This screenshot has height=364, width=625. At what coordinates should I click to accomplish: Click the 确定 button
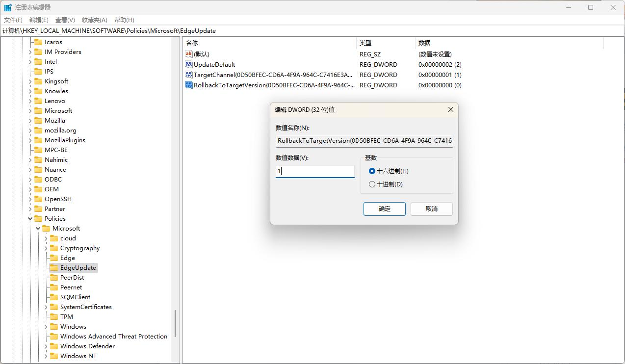[384, 208]
